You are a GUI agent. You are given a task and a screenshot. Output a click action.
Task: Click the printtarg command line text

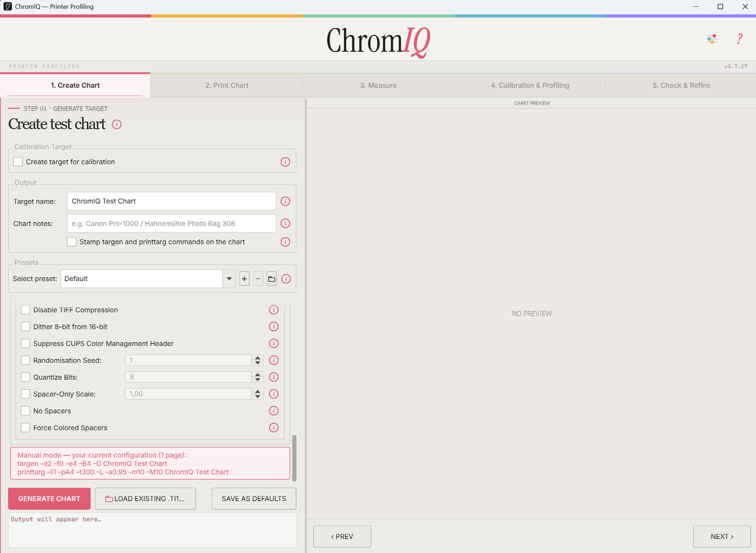coord(123,472)
